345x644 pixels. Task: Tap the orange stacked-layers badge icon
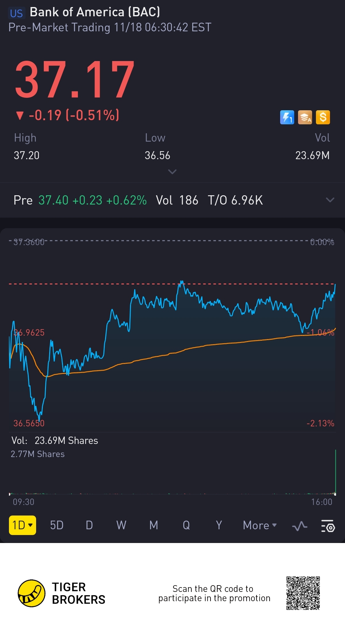[x=305, y=117]
